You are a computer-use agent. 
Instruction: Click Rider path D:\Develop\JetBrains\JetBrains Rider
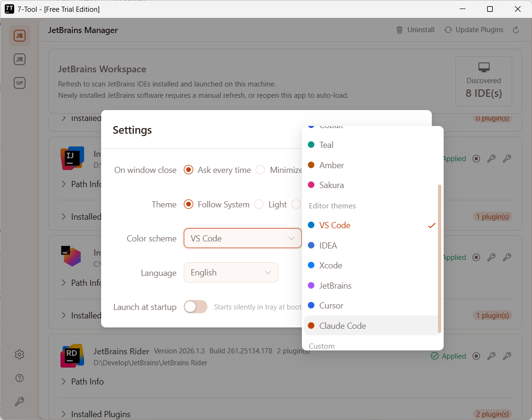[150, 363]
